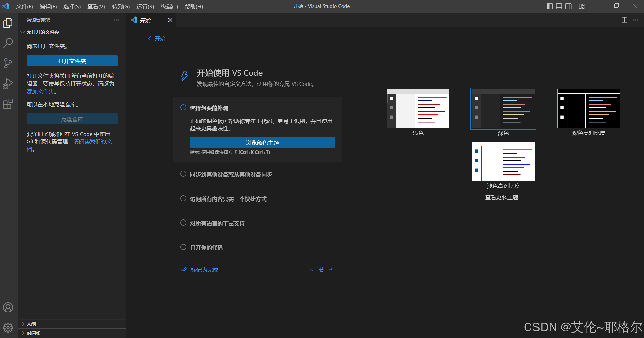Open the 文件(F) menu
This screenshot has height=338, width=644.
pyautogui.click(x=24, y=6)
